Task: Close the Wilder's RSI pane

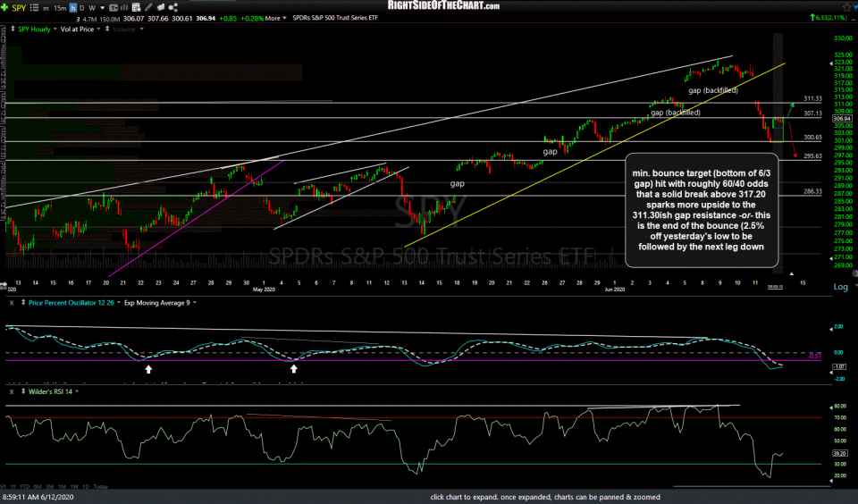Action: coord(12,391)
